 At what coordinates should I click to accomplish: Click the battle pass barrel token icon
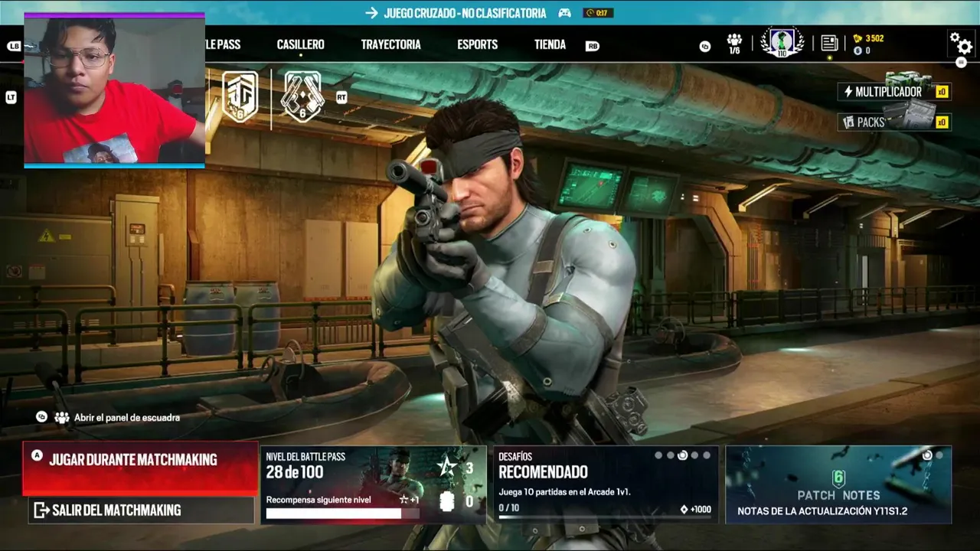pyautogui.click(x=447, y=501)
